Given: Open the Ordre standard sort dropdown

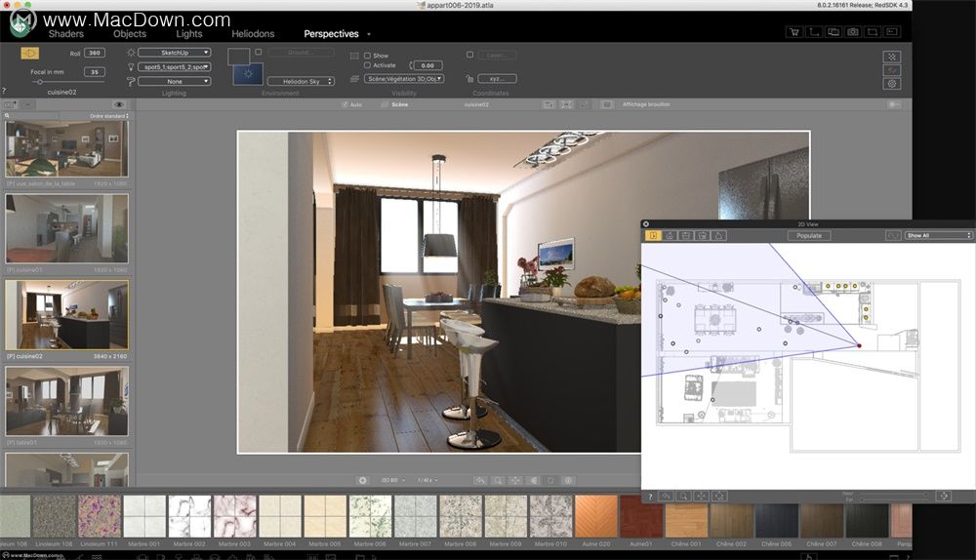Looking at the screenshot, I should pos(109,116).
